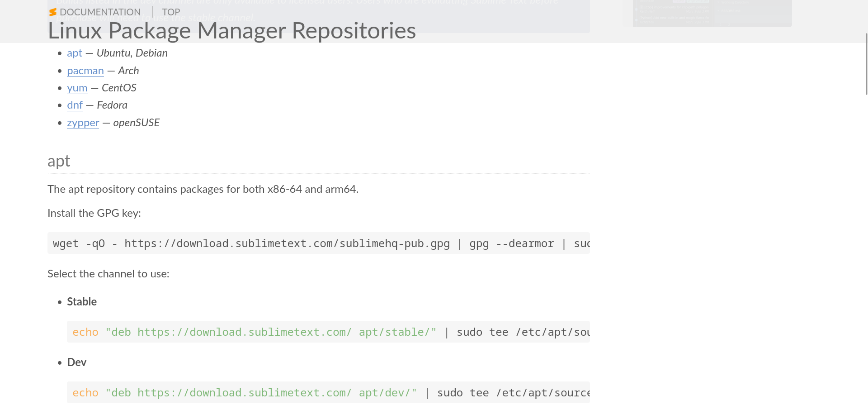Image resolution: width=868 pixels, height=405 pixels.
Task: Click the Stable channel echo command
Action: point(328,332)
